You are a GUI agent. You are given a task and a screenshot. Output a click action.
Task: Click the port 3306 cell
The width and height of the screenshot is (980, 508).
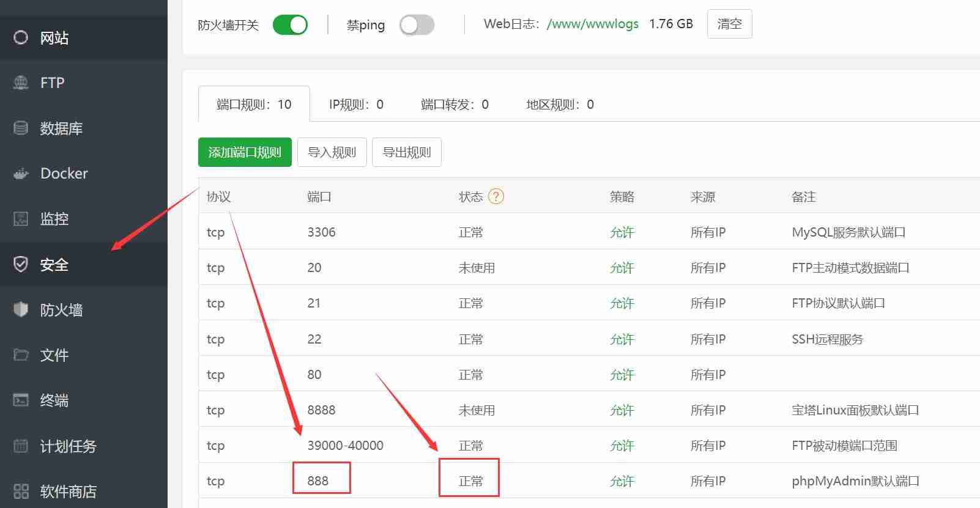click(321, 232)
